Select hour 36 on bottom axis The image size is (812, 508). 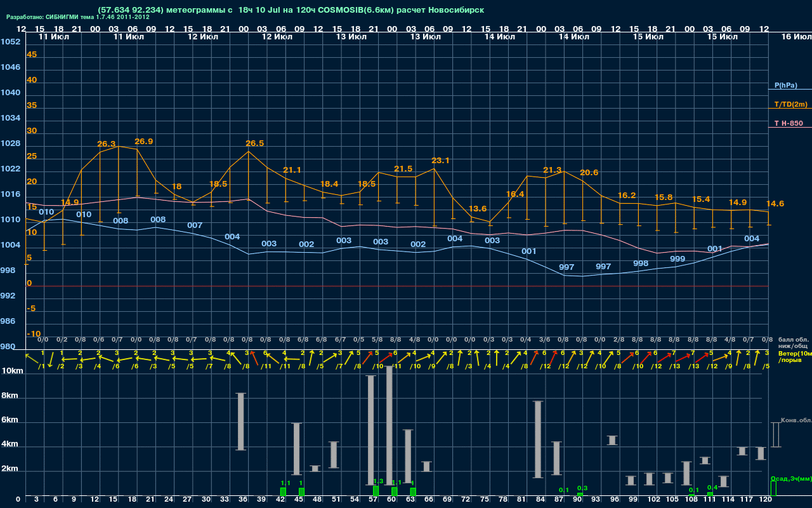tap(242, 500)
